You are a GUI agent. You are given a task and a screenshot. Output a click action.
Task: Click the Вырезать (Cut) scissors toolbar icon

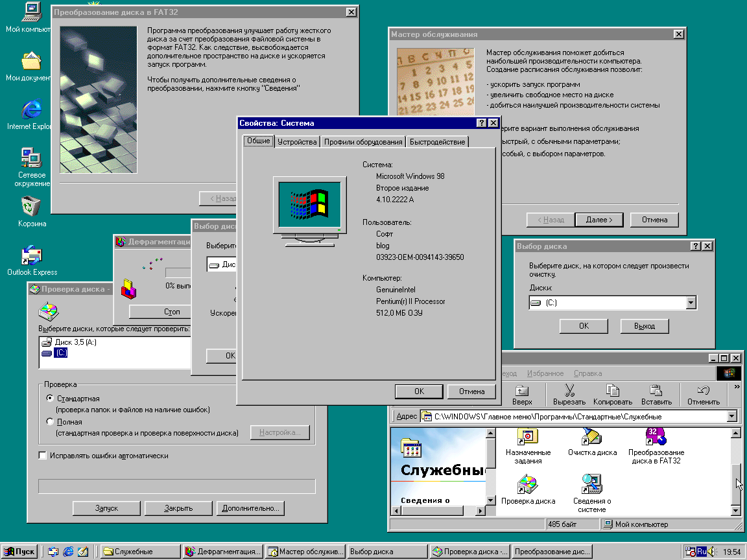569,390
